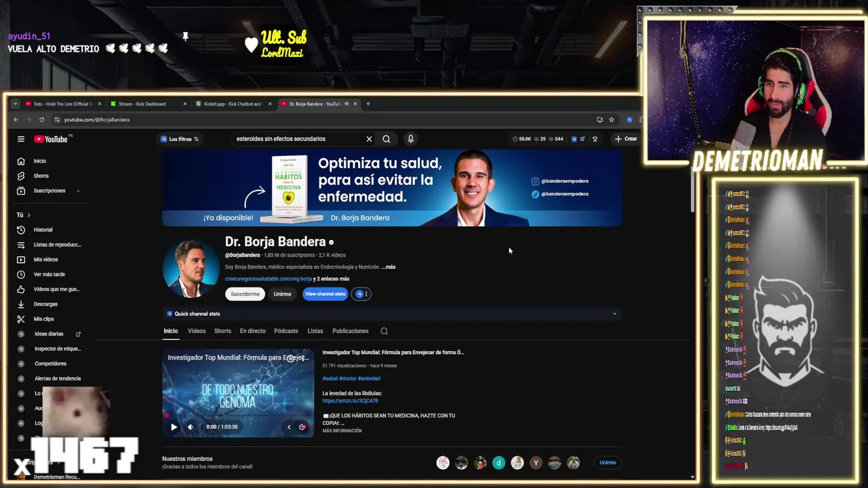
Task: Open the featured video's top-right thumbnail icon
Action: coord(291,358)
